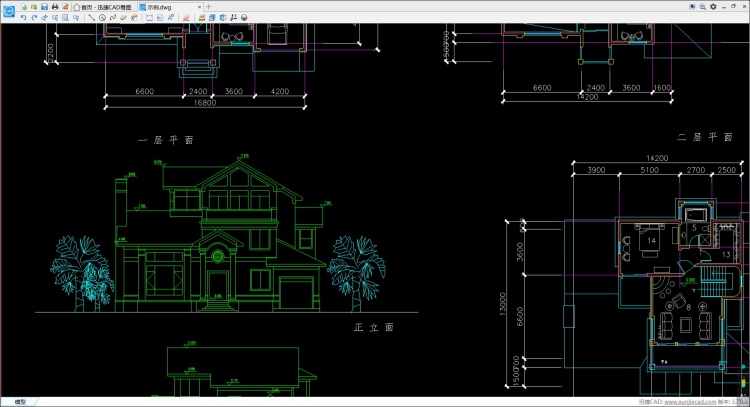750x407 pixels.
Task: Open the layers manager icon
Action: [202, 18]
